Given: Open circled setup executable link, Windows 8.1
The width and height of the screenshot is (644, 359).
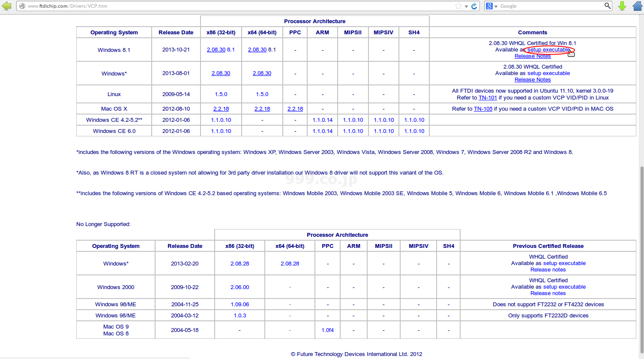Looking at the screenshot, I should [x=548, y=50].
